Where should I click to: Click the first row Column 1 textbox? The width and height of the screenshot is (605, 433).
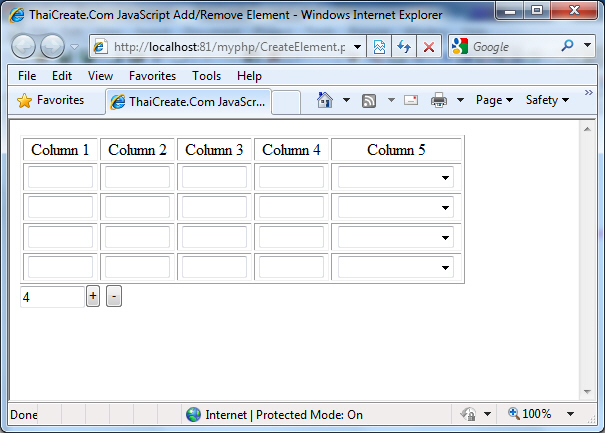[x=60, y=177]
